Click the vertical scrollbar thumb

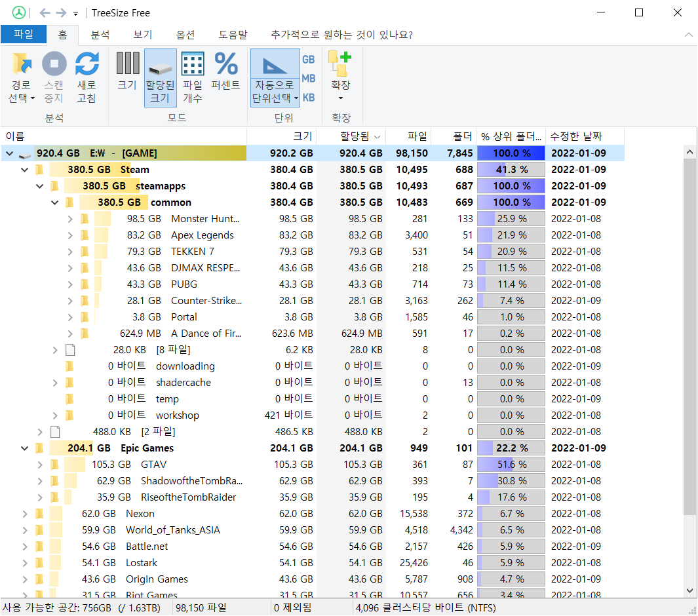(689, 336)
